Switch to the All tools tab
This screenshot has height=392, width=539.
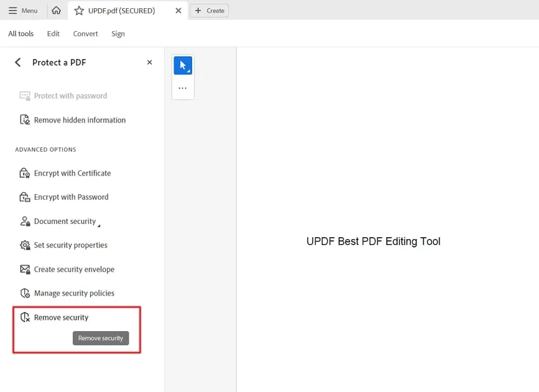pyautogui.click(x=20, y=33)
